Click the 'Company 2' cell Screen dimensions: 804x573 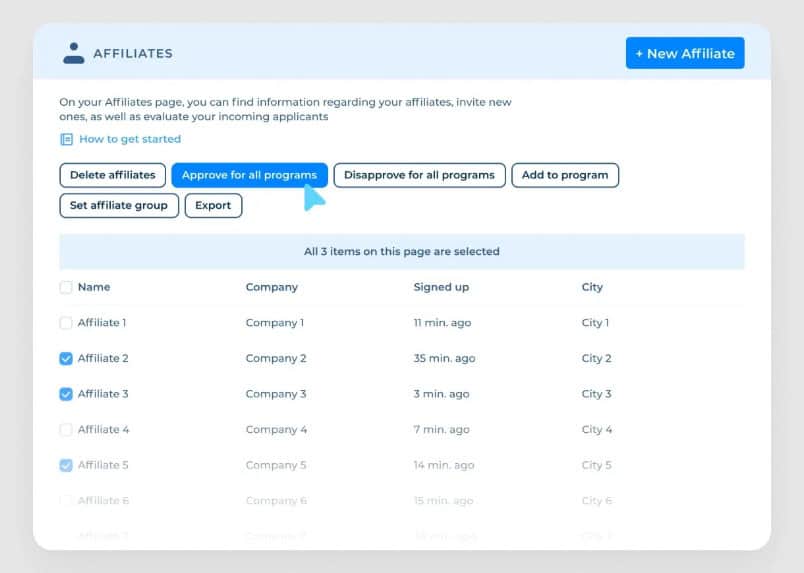pyautogui.click(x=276, y=358)
